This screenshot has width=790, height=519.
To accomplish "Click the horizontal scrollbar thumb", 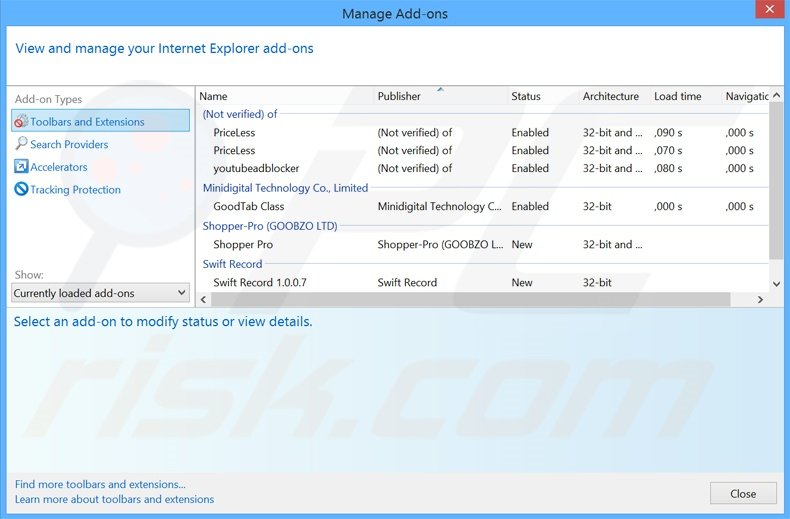I will point(471,299).
